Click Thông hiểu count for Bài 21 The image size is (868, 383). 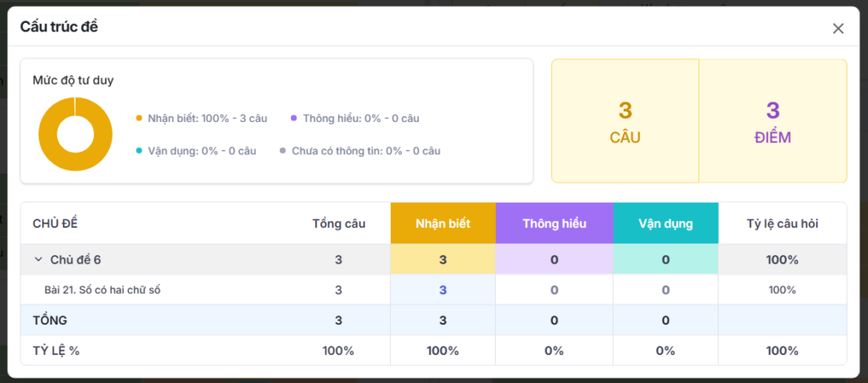[x=554, y=290]
